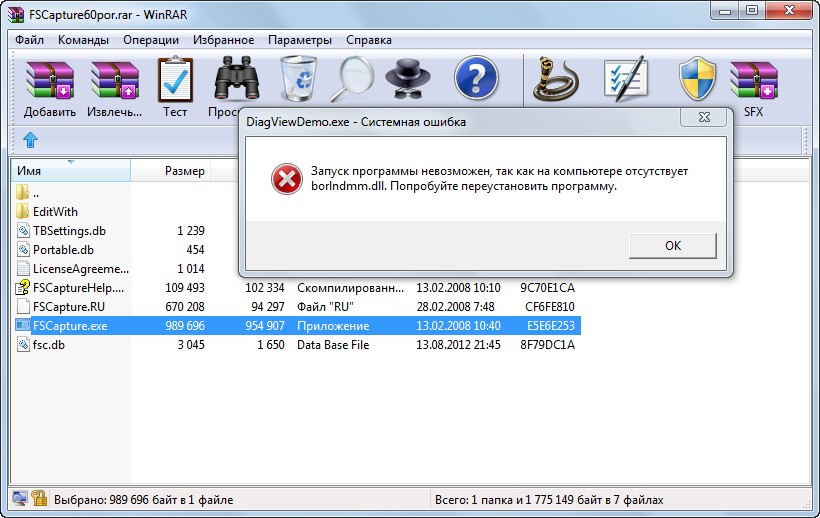The height and width of the screenshot is (518, 820).
Task: Click the magnifying glass find icon
Action: point(352,78)
